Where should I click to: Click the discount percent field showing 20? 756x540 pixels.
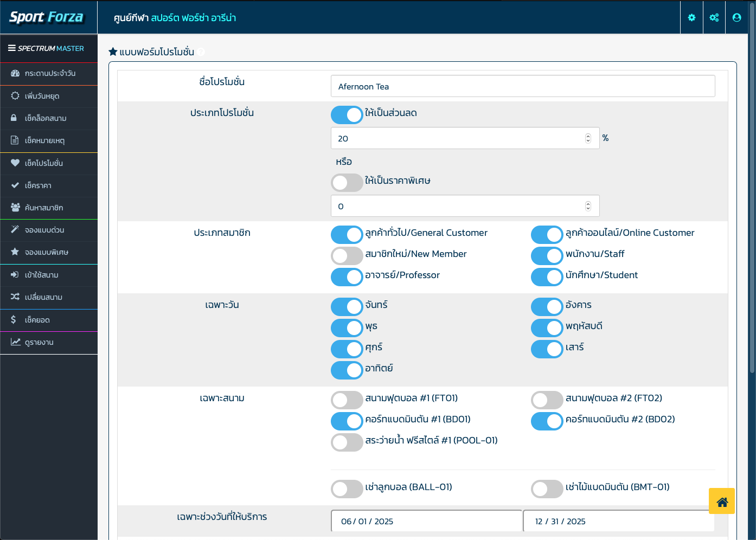[465, 138]
